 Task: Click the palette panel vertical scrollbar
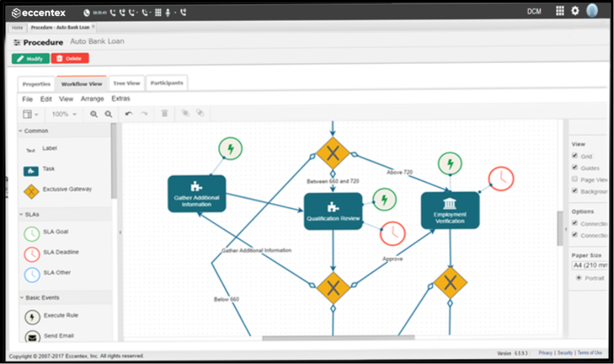[x=114, y=161]
